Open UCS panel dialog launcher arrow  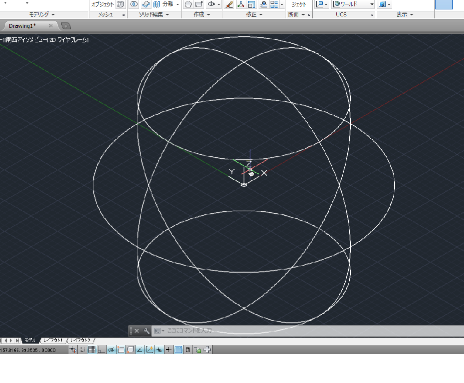372,15
